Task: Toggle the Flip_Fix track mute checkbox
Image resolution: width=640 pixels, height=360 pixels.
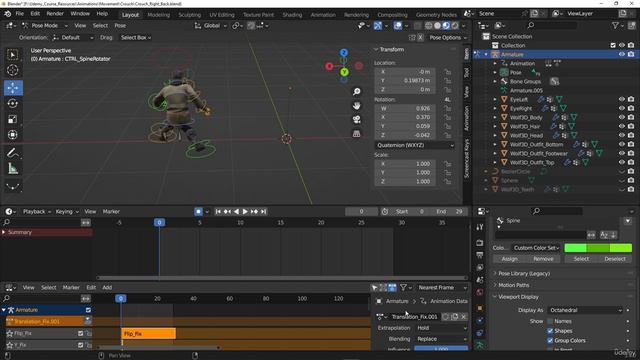Action: point(80,333)
